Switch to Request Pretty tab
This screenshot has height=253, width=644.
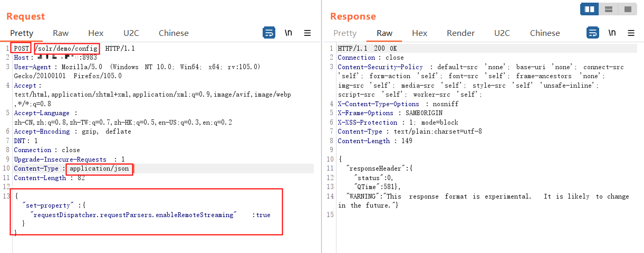click(22, 33)
